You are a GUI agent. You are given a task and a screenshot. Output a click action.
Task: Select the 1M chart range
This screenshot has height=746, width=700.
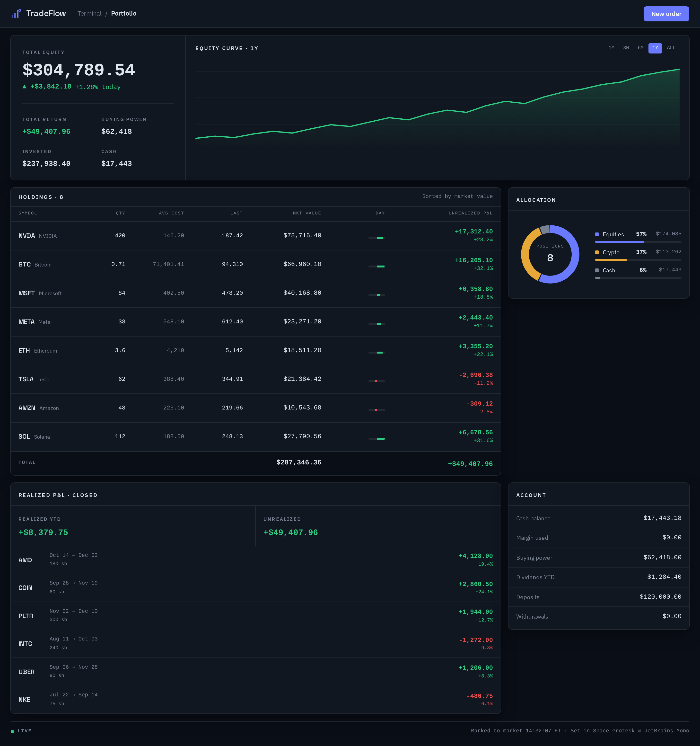pyautogui.click(x=612, y=48)
